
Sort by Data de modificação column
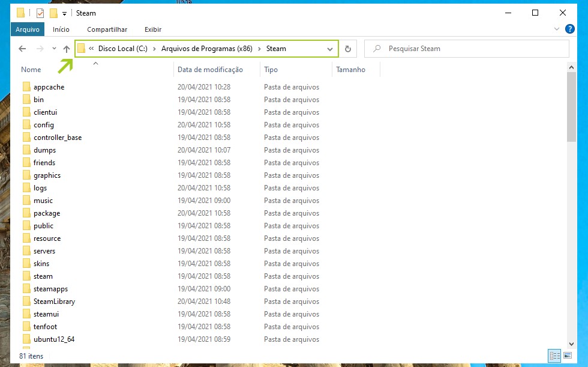coord(210,70)
